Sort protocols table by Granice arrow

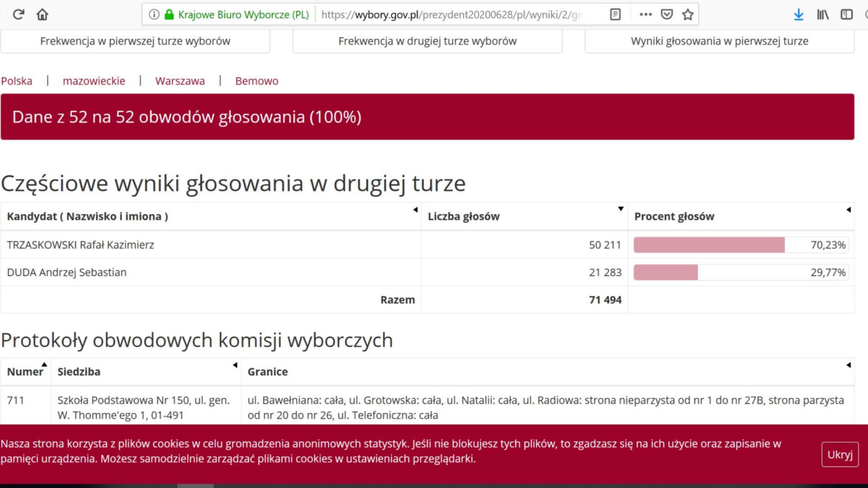[848, 365]
